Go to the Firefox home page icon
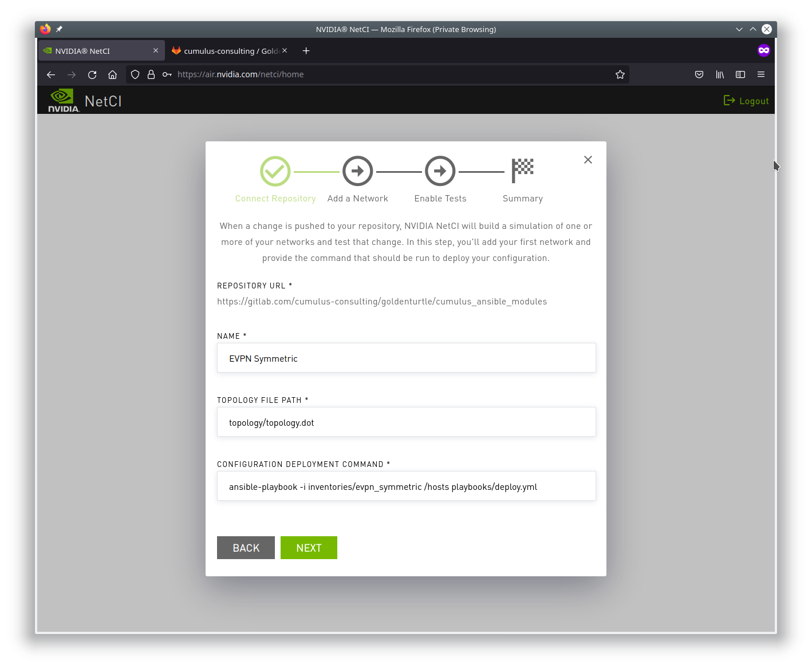The image size is (812, 669). (x=113, y=74)
